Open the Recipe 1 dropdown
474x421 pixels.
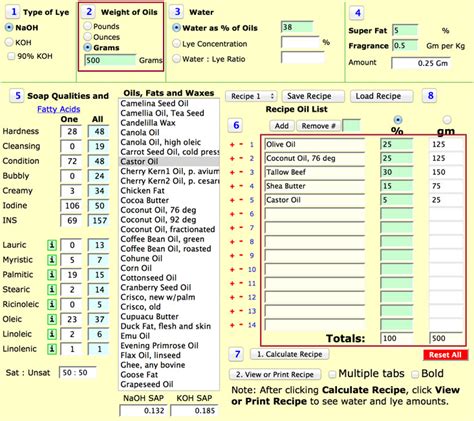coord(251,96)
